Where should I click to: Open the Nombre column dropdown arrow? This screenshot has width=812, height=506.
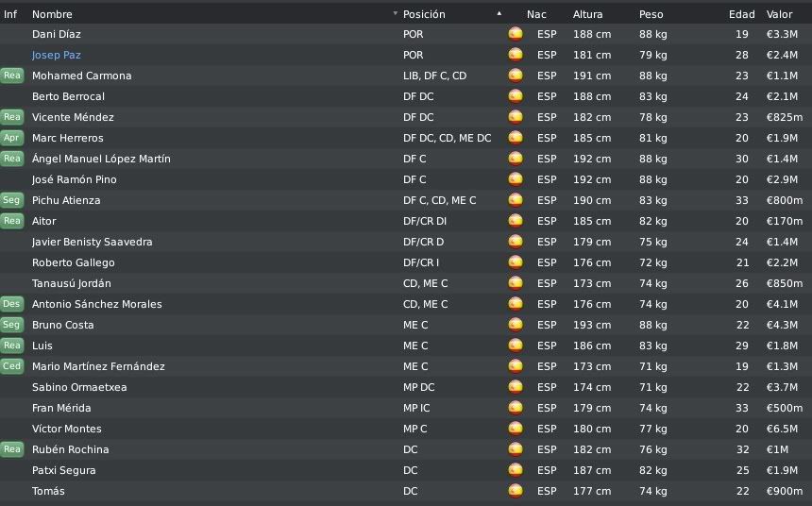point(395,13)
